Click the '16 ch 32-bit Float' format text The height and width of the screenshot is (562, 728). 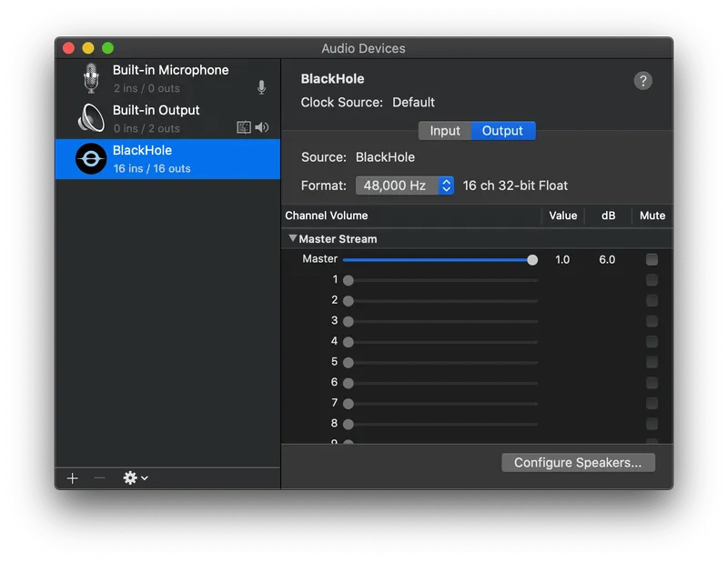point(515,186)
